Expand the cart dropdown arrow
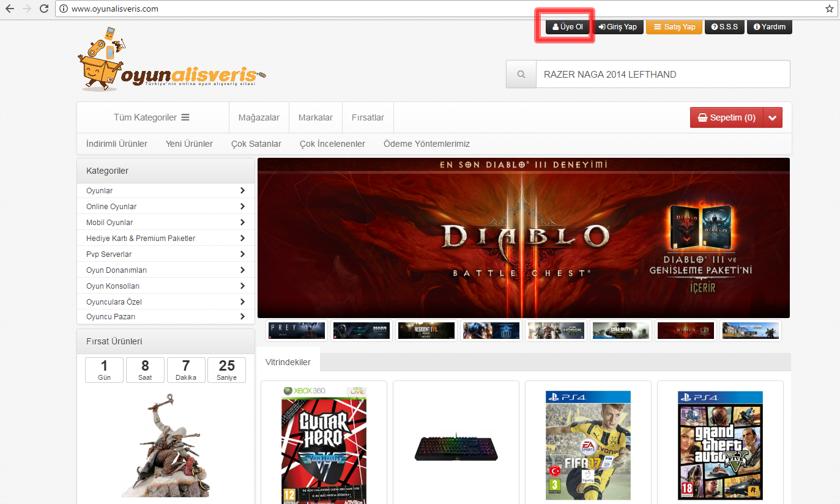This screenshot has width=840, height=504. click(773, 117)
